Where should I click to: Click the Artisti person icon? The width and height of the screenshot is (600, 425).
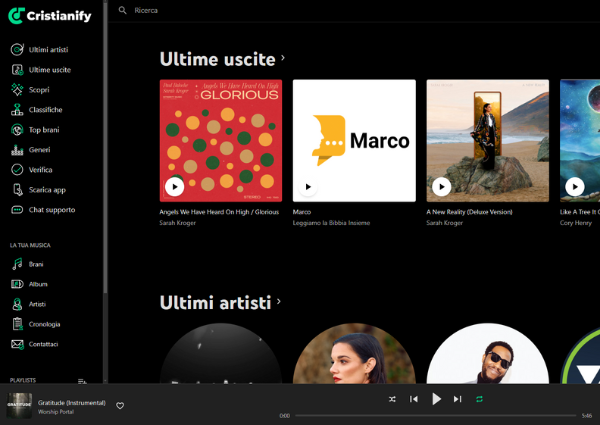pos(17,304)
